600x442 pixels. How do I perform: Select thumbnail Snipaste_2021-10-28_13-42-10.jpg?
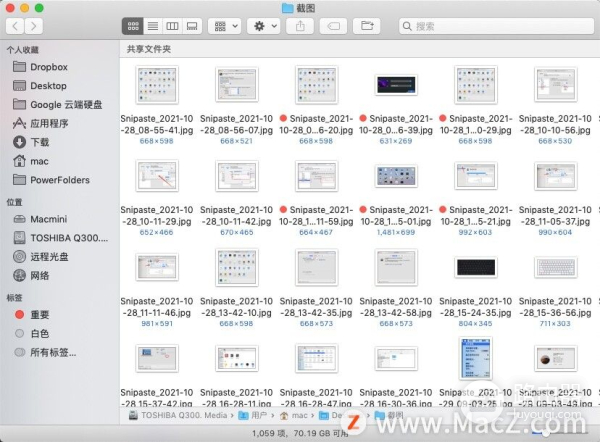tap(236, 267)
